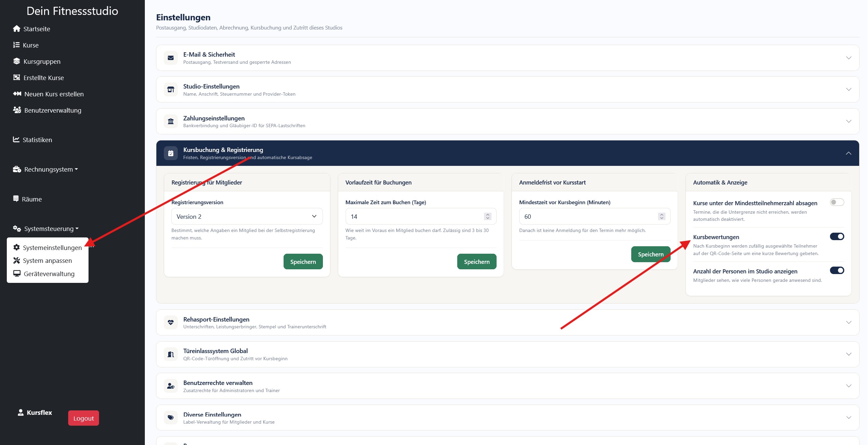The height and width of the screenshot is (445, 868).
Task: Collapse the Kursbuchung & Registrierung section
Action: (x=849, y=153)
